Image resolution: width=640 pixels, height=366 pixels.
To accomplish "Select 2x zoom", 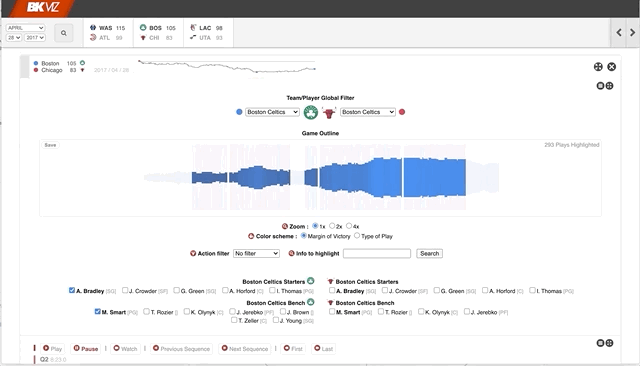I will [x=332, y=226].
